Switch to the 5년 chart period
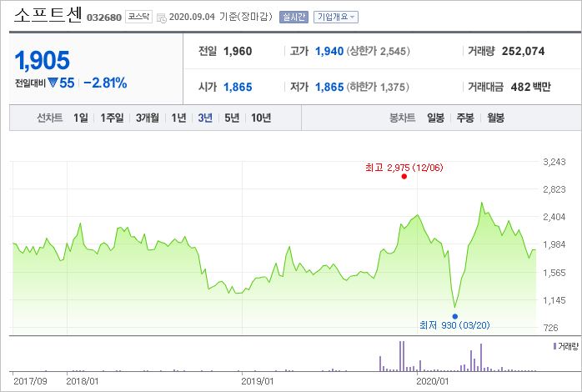 point(232,118)
